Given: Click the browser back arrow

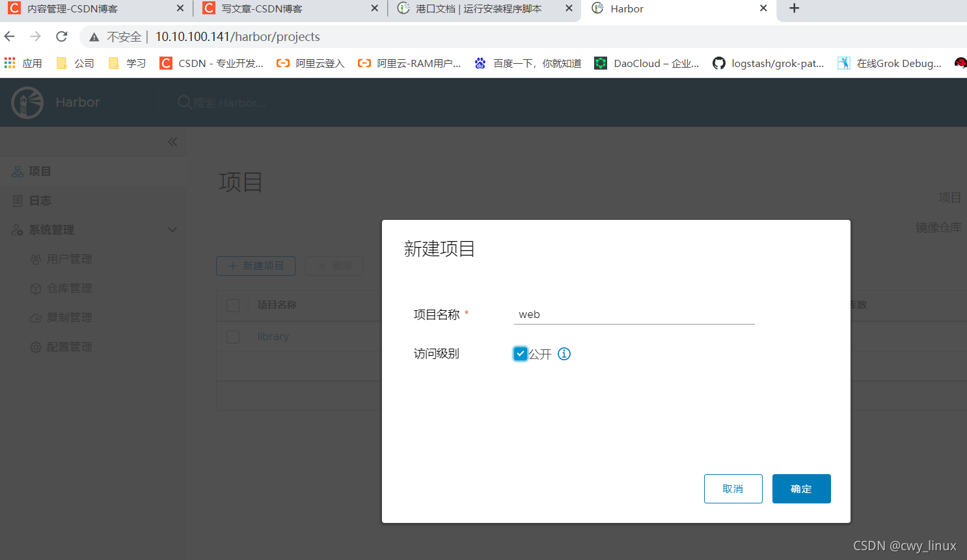Looking at the screenshot, I should 10,36.
